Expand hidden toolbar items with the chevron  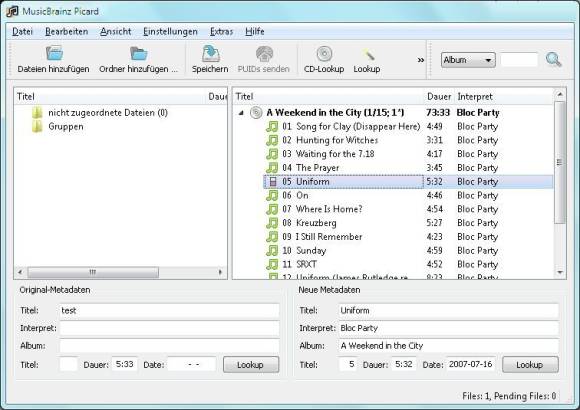[x=421, y=60]
